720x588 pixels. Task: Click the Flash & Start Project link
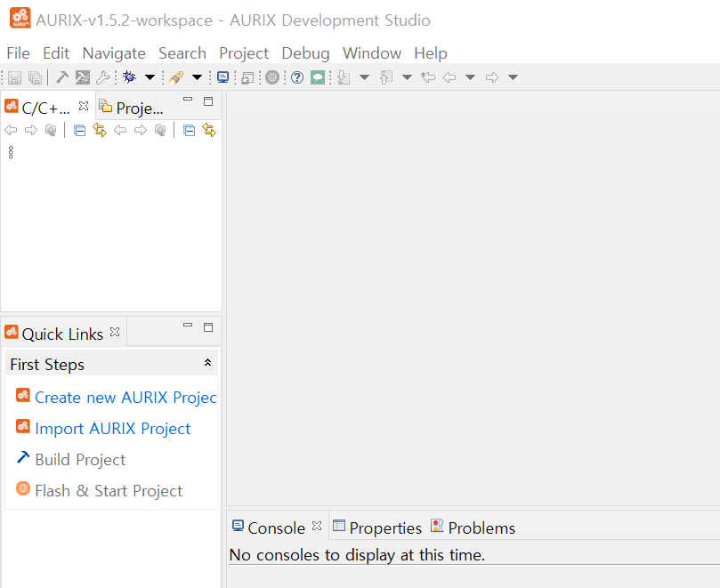(109, 491)
